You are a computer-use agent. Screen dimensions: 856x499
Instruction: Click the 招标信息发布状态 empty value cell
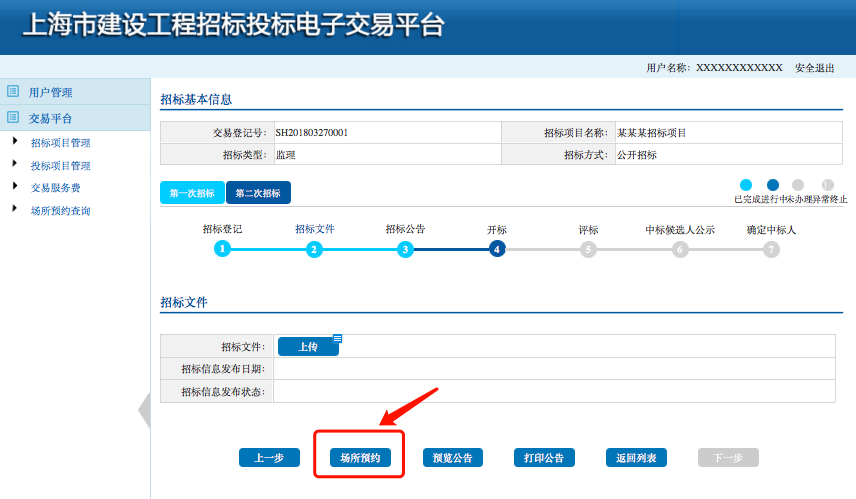(x=554, y=391)
